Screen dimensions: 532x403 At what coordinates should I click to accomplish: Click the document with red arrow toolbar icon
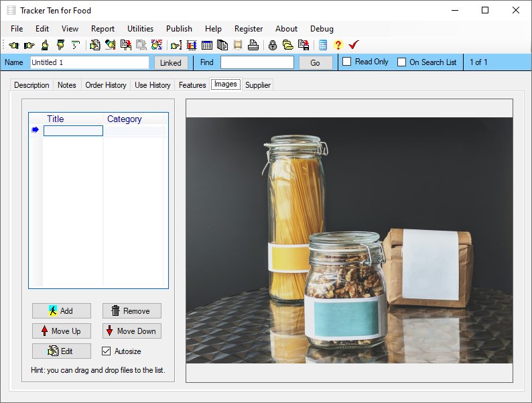click(126, 45)
